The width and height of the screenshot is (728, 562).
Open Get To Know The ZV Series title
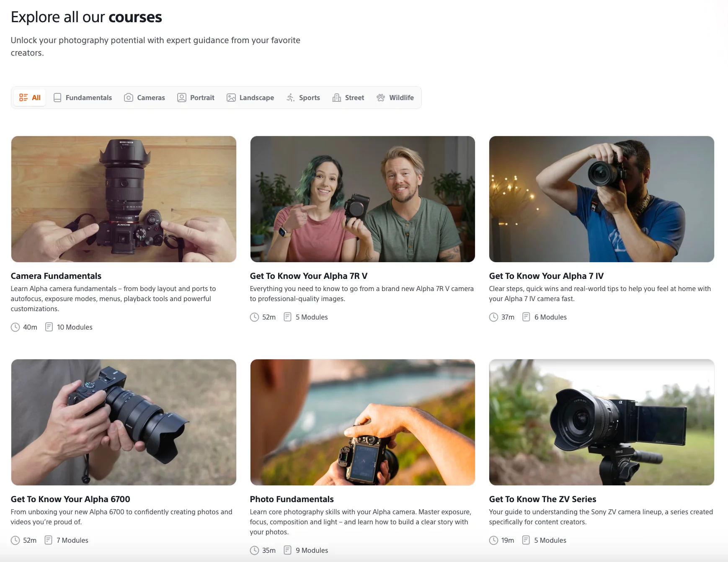point(542,499)
